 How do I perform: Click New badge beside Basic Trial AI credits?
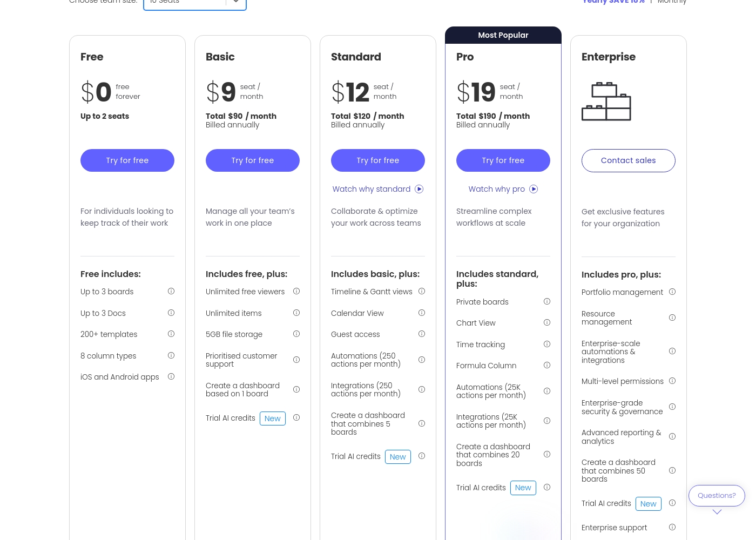click(273, 418)
